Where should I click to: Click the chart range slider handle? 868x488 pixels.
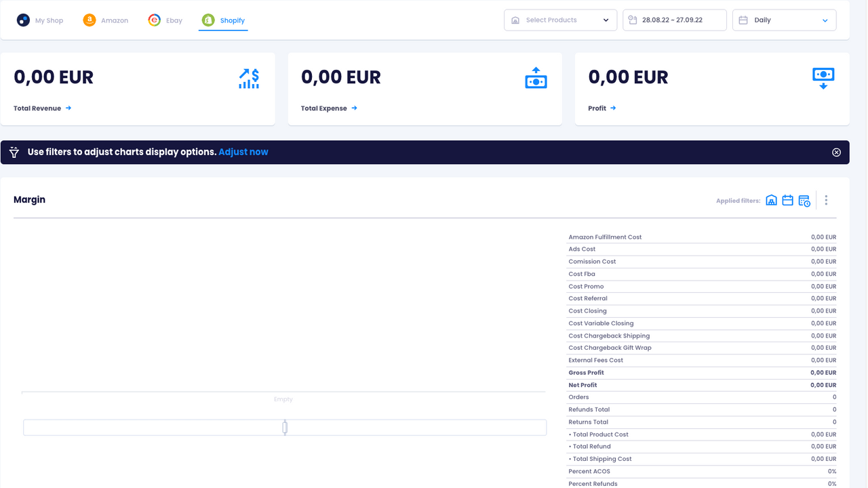tap(285, 427)
